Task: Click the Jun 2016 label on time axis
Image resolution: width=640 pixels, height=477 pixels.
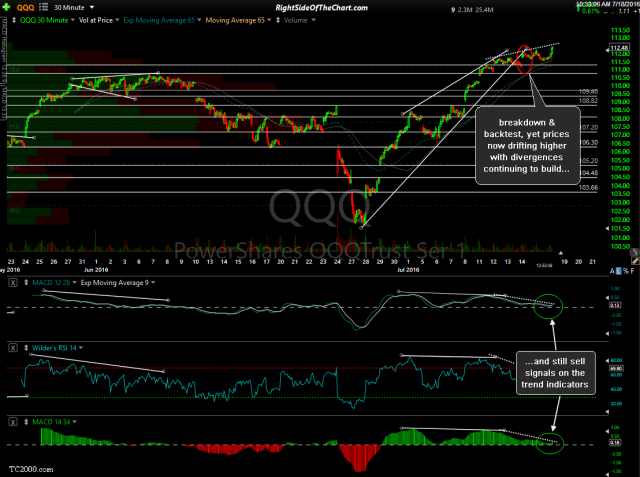Action: (x=96, y=270)
